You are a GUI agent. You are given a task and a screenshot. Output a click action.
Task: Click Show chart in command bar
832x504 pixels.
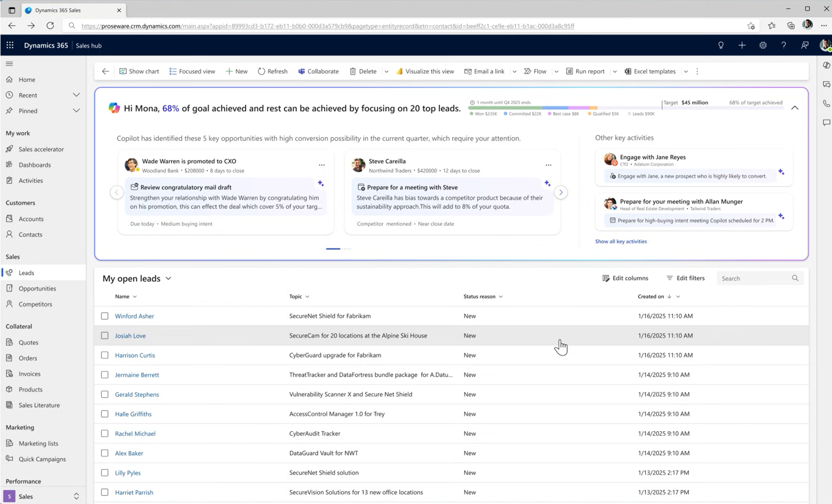click(x=139, y=71)
